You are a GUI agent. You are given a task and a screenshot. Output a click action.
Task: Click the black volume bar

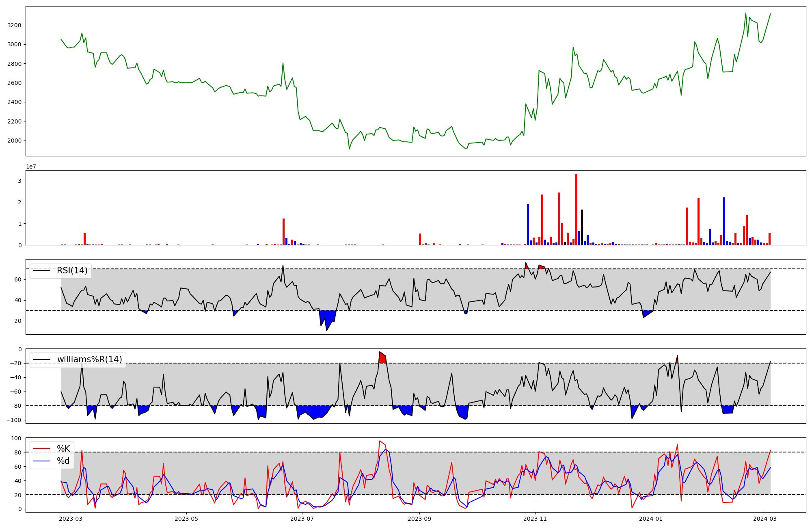click(582, 227)
